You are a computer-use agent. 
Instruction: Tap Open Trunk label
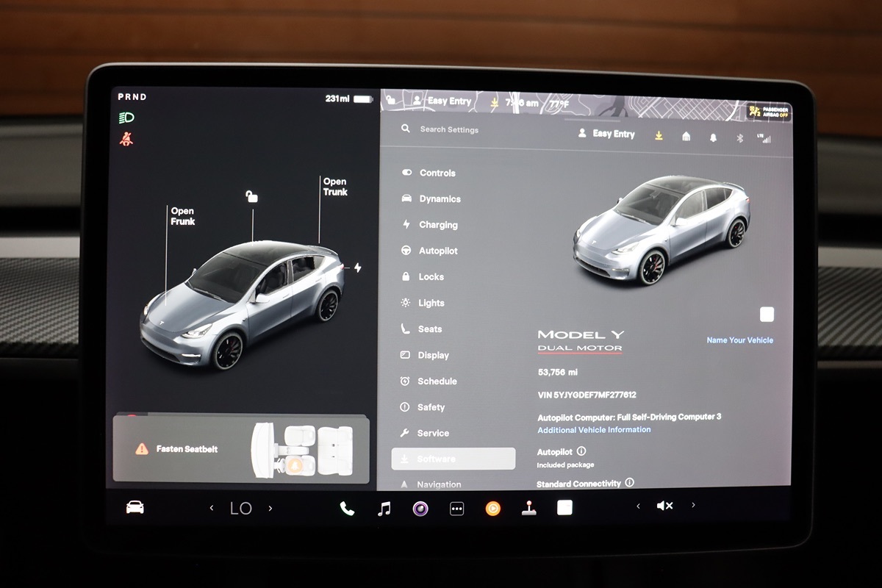pos(335,187)
